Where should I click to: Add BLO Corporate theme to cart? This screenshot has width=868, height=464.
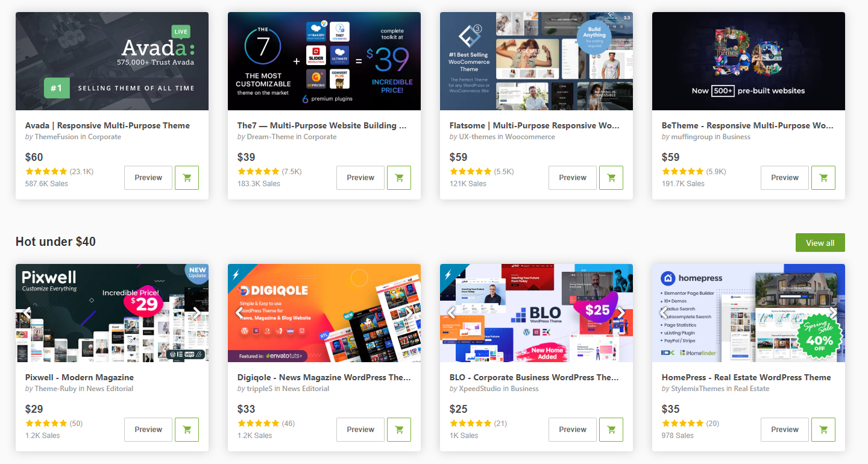coord(611,430)
